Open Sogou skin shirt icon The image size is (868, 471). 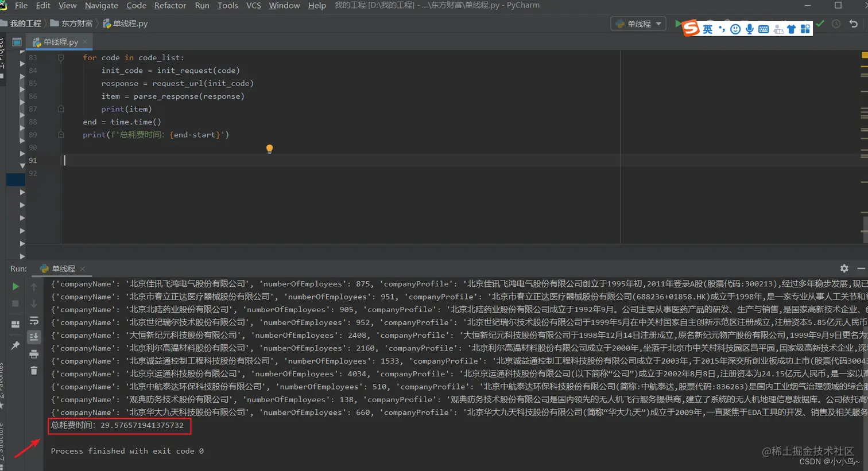[792, 29]
